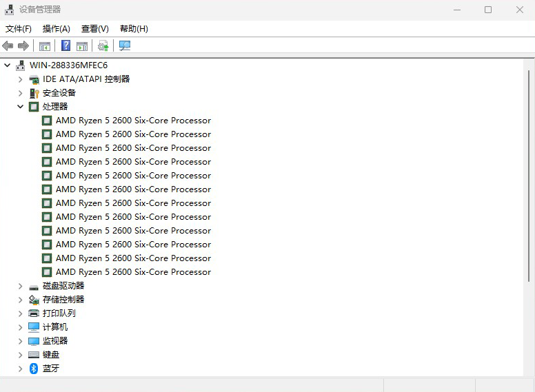Close the 设备管理器 window
The height and width of the screenshot is (392, 535).
pos(520,10)
